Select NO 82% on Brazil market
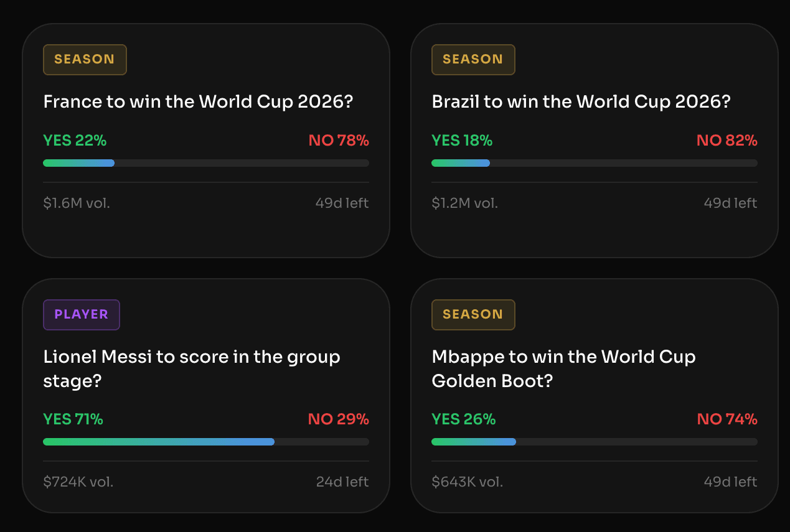Image resolution: width=790 pixels, height=532 pixels. [x=727, y=141]
